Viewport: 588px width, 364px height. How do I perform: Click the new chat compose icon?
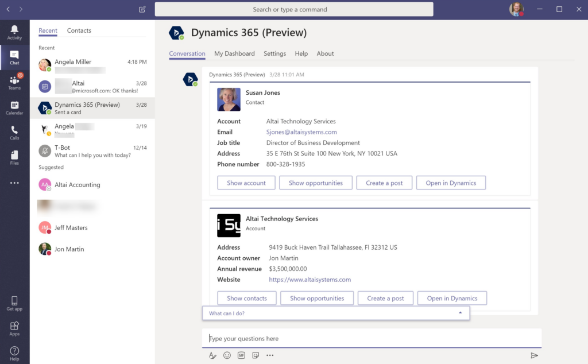coord(142,9)
